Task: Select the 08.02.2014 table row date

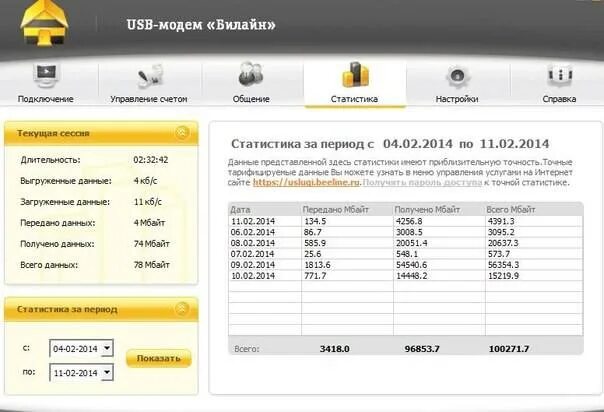Action: [253, 243]
